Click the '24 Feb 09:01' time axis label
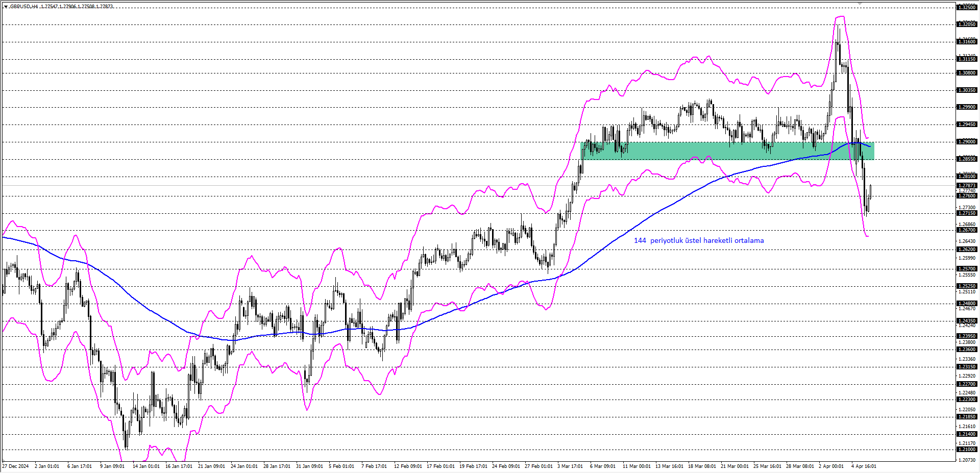 point(506,466)
